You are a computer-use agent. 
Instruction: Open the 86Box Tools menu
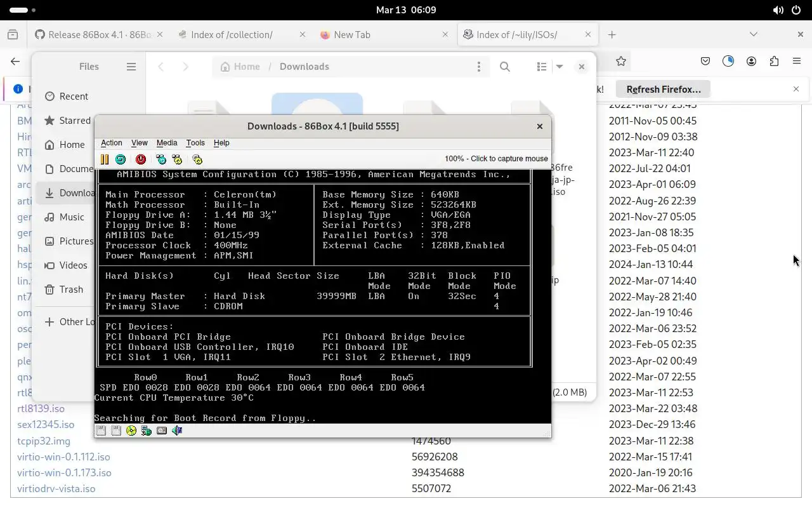tap(195, 143)
